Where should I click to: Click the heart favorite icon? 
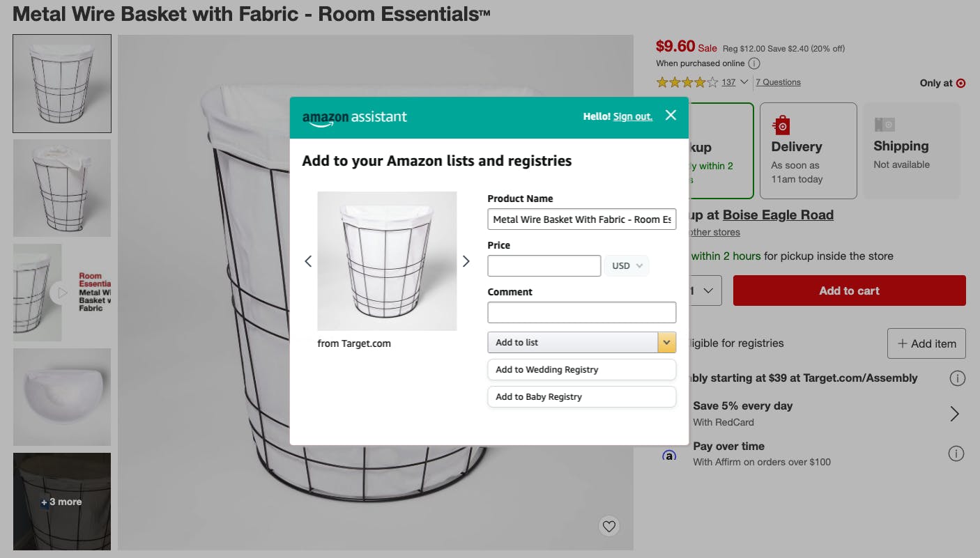pos(609,526)
